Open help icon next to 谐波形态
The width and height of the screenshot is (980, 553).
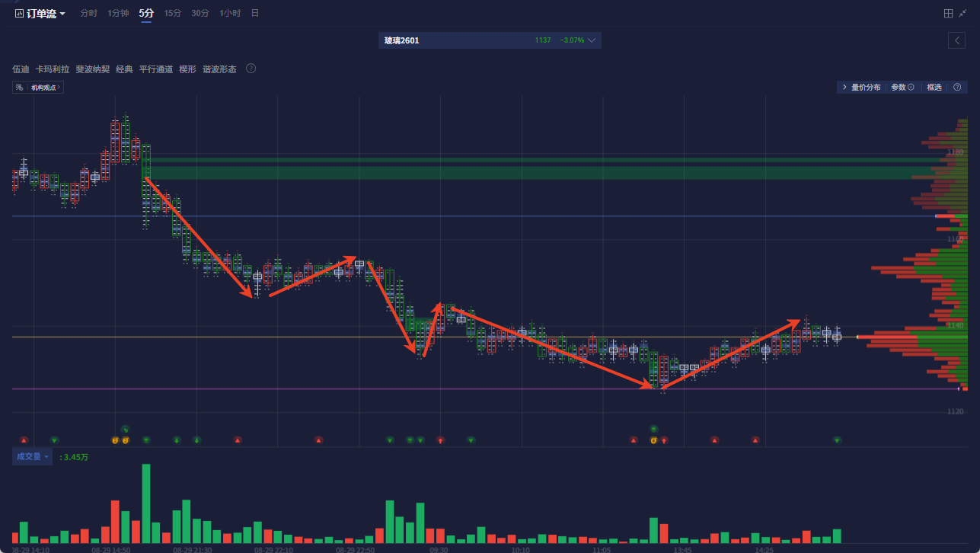point(251,69)
